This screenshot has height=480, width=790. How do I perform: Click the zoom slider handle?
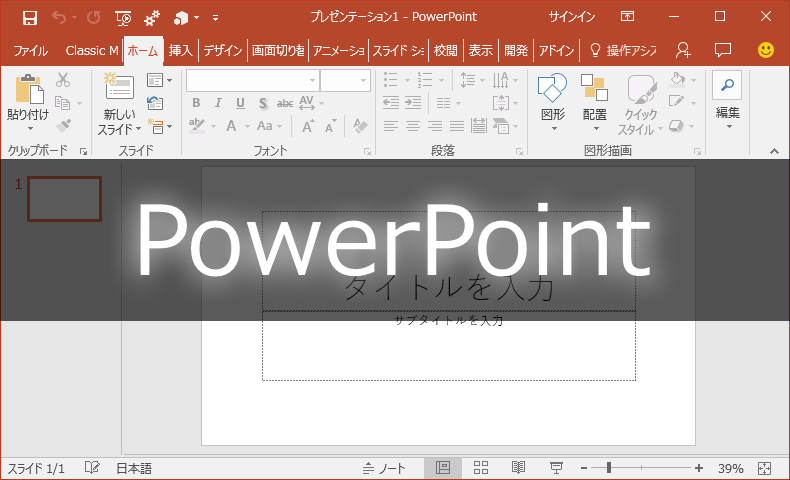click(x=609, y=468)
